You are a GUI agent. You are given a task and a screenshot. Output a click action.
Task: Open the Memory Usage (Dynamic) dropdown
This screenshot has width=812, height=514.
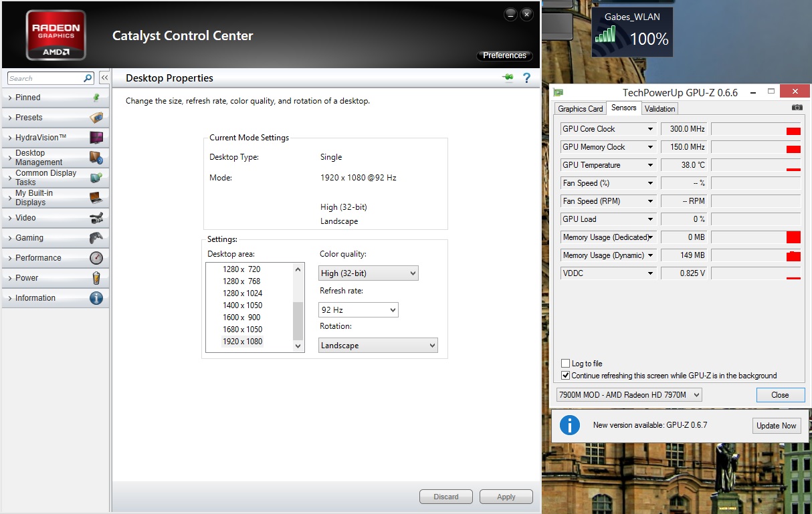point(649,255)
